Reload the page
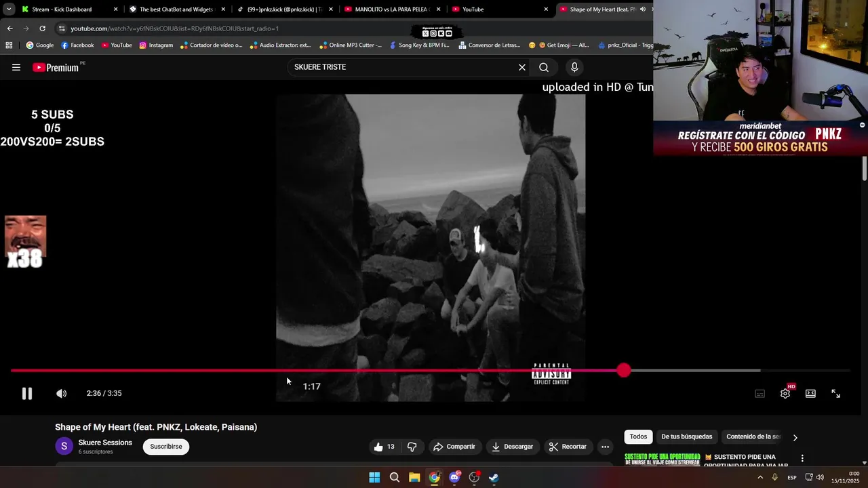This screenshot has height=488, width=868. pyautogui.click(x=42, y=28)
